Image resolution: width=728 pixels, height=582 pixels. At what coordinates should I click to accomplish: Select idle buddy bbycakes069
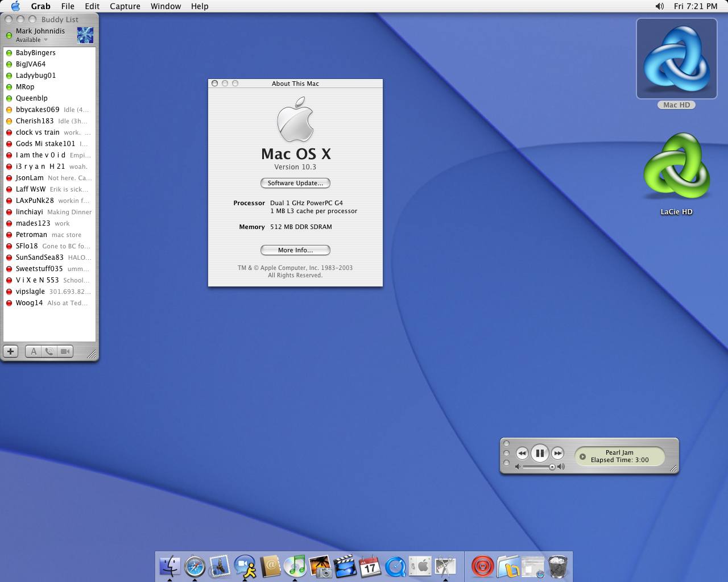click(x=49, y=110)
